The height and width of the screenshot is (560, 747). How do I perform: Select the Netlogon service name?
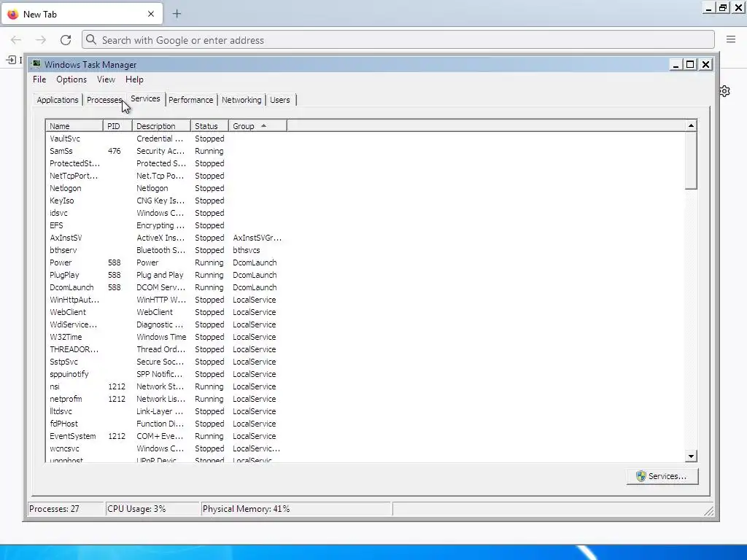tap(65, 188)
